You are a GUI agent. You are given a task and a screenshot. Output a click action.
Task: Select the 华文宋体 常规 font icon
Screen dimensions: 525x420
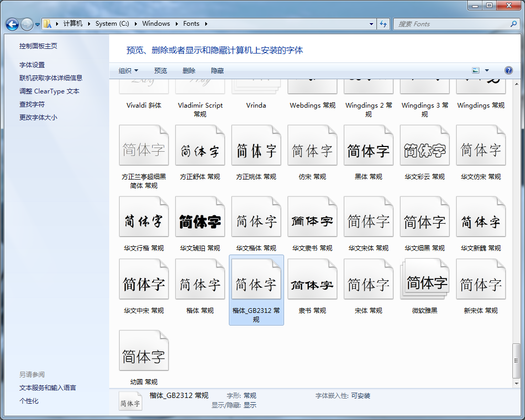coord(369,217)
